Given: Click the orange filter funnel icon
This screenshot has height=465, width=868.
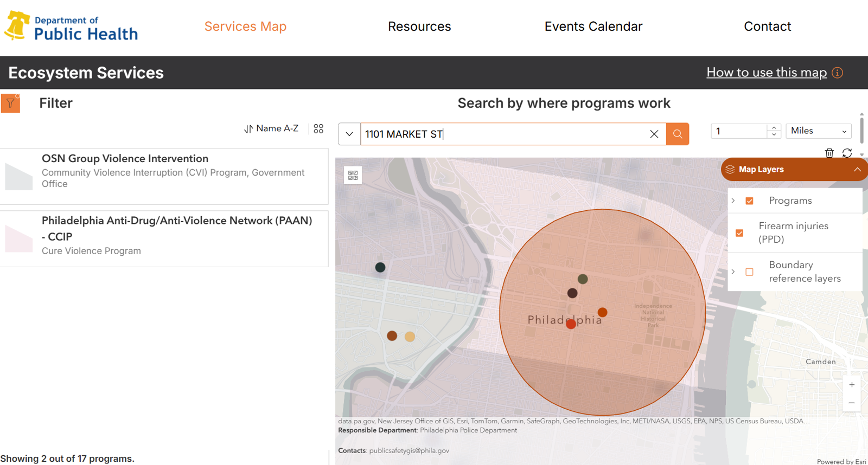Looking at the screenshot, I should (10, 103).
